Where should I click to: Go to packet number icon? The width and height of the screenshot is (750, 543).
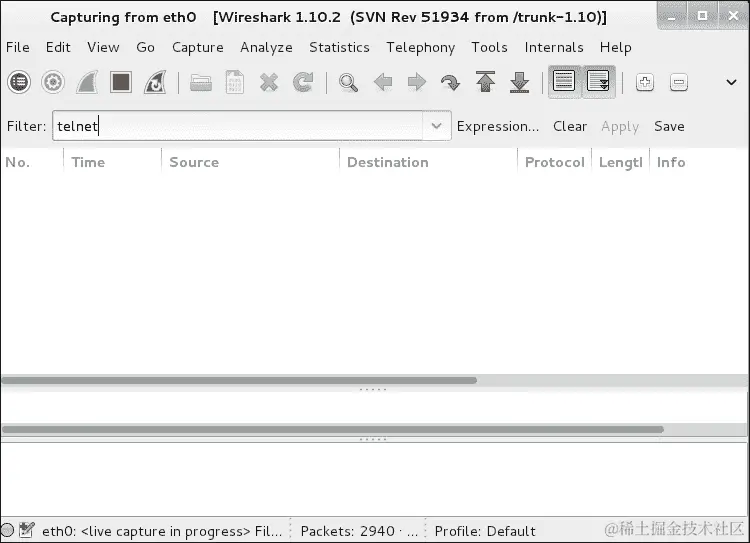click(451, 82)
